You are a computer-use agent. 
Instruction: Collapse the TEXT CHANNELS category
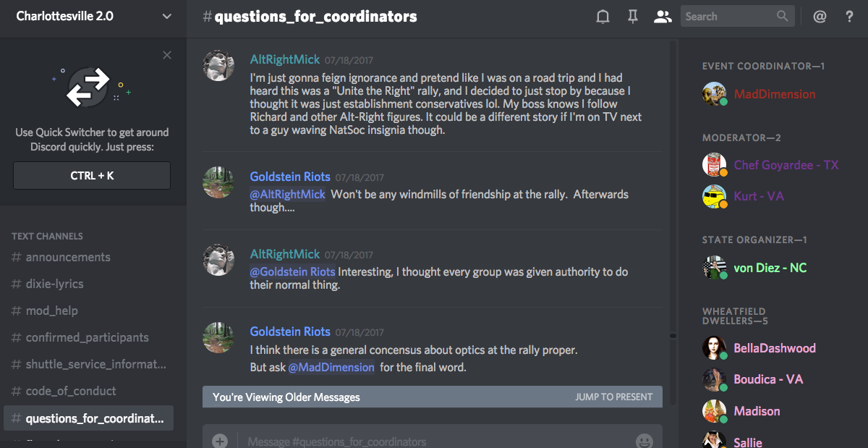(47, 236)
